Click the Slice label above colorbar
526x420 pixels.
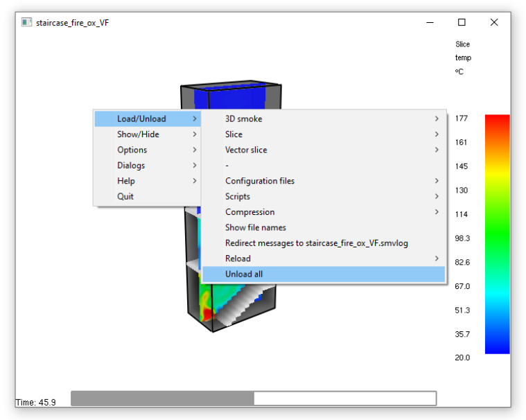(463, 44)
